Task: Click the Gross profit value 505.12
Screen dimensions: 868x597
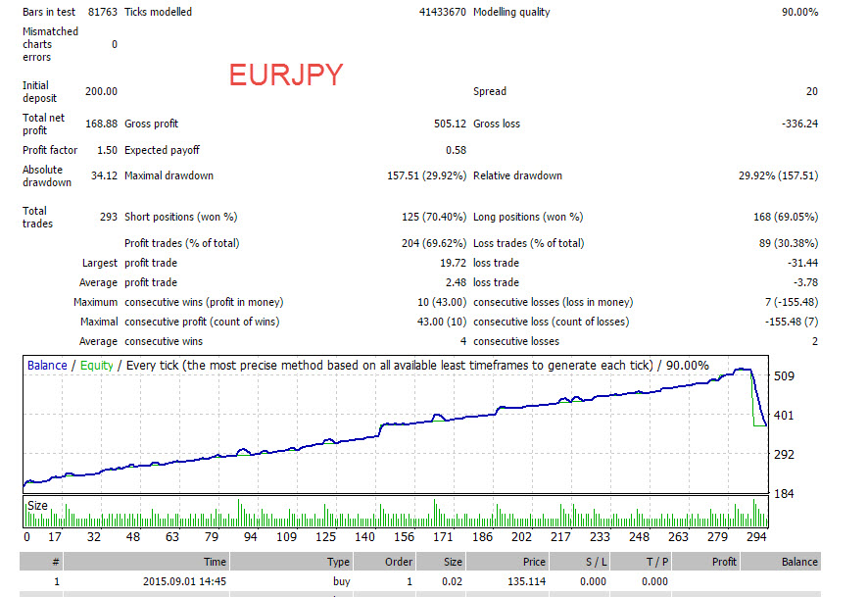Action: click(450, 124)
